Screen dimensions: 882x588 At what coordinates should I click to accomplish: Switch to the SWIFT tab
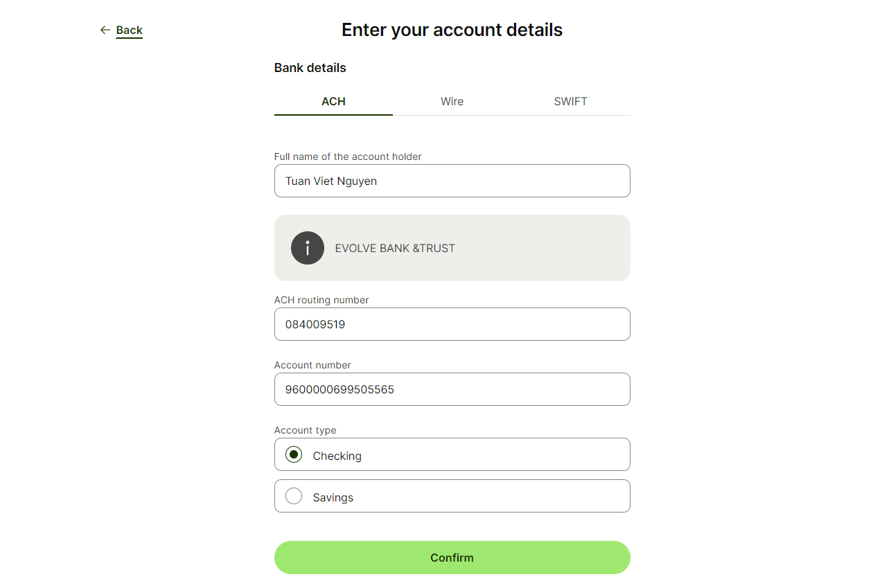coord(570,101)
